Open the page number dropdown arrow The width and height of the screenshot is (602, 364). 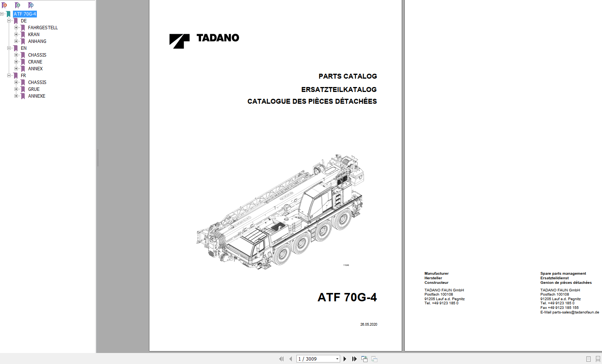tap(337, 359)
